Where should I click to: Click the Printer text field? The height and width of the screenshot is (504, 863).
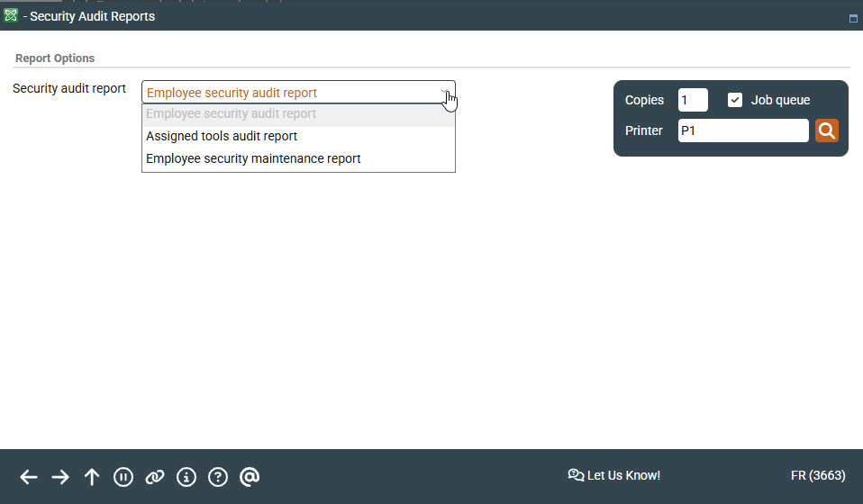pos(743,130)
